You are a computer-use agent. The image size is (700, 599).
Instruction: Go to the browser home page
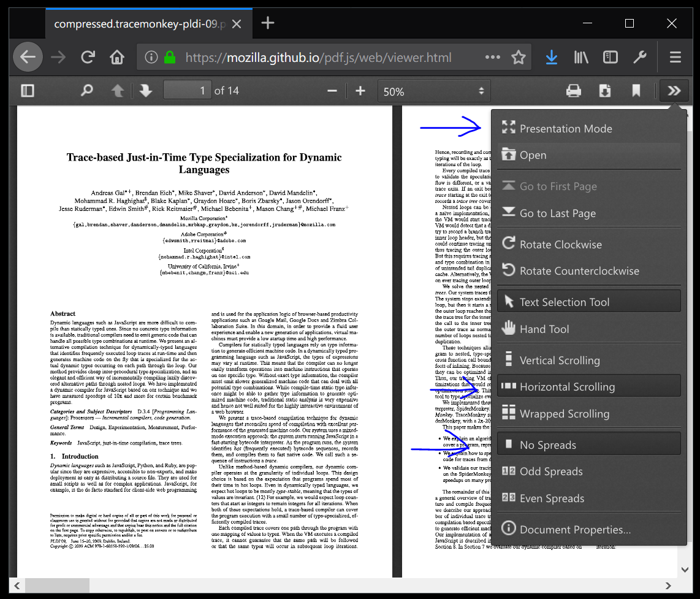[x=117, y=57]
